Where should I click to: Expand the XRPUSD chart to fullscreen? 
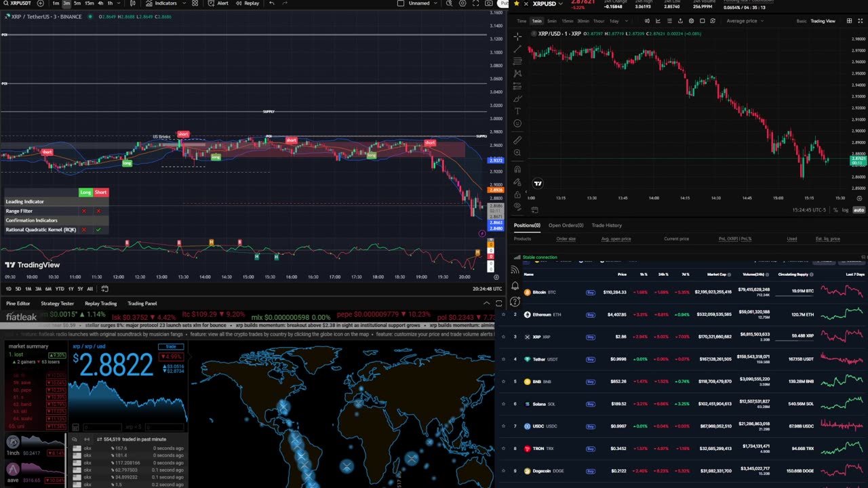861,21
